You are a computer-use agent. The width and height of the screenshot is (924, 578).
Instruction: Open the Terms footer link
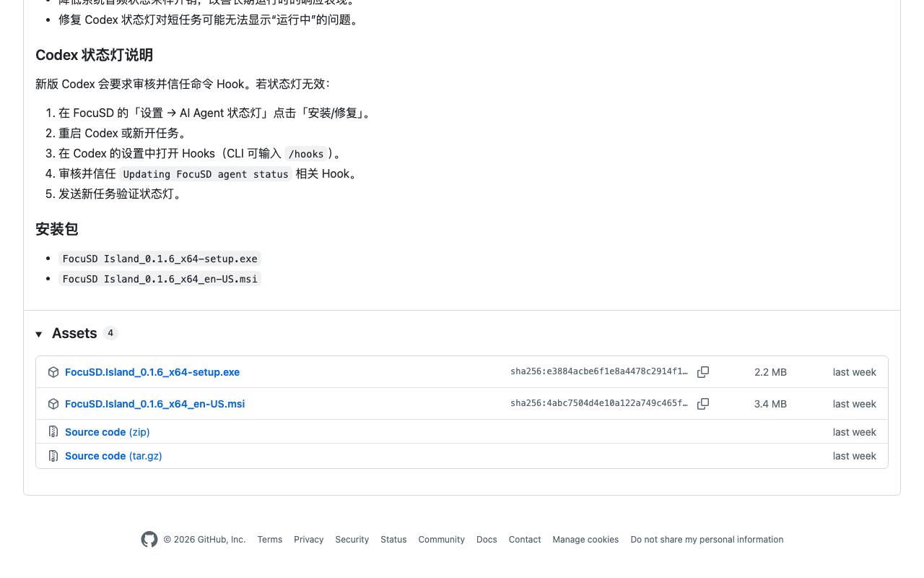270,540
